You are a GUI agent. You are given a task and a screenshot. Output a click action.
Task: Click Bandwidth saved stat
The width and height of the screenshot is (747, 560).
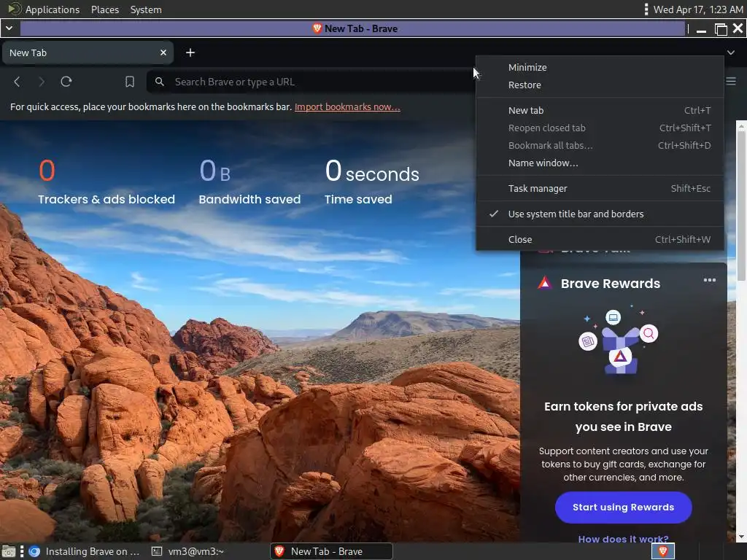point(249,183)
